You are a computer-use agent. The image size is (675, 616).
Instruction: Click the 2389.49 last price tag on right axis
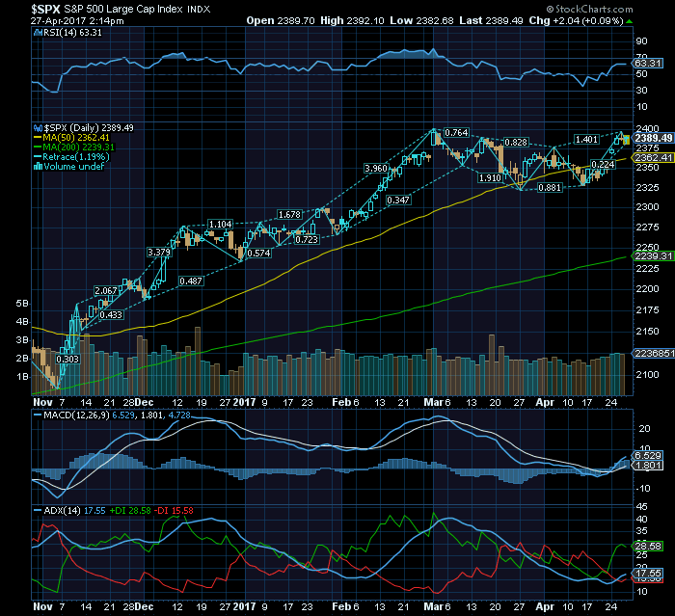[x=654, y=138]
